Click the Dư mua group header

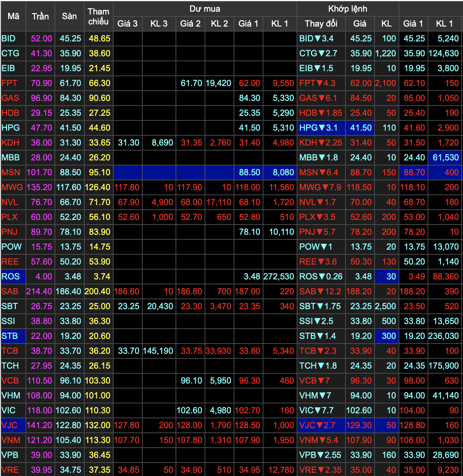click(205, 9)
